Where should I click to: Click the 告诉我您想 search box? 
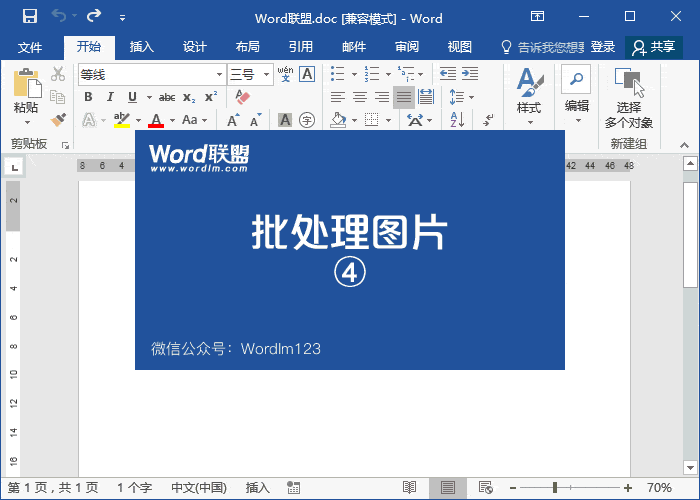(x=542, y=47)
